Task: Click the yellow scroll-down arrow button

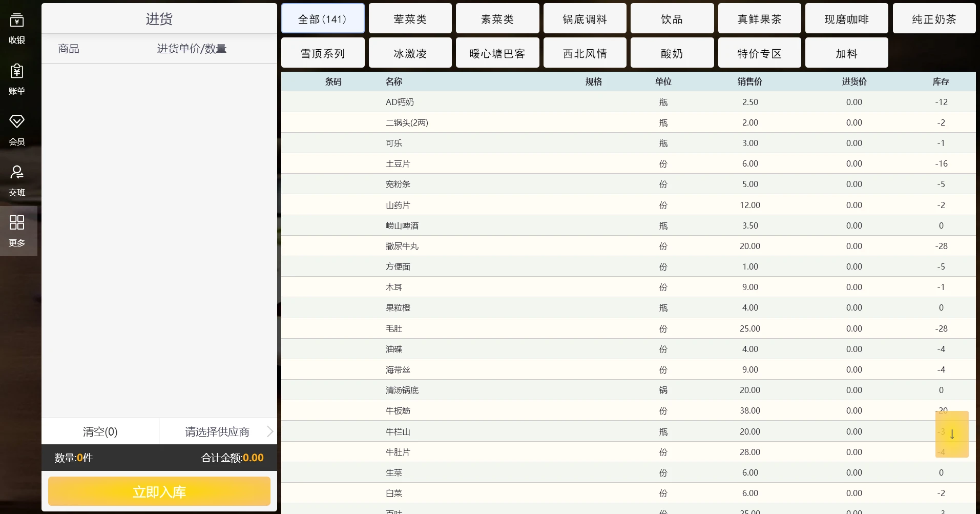Action: pyautogui.click(x=952, y=434)
